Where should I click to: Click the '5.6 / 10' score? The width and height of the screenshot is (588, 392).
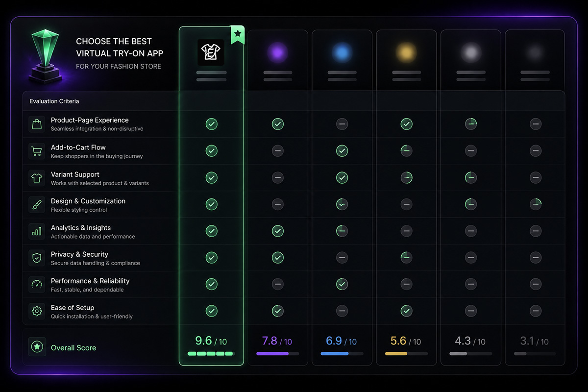coord(406,341)
